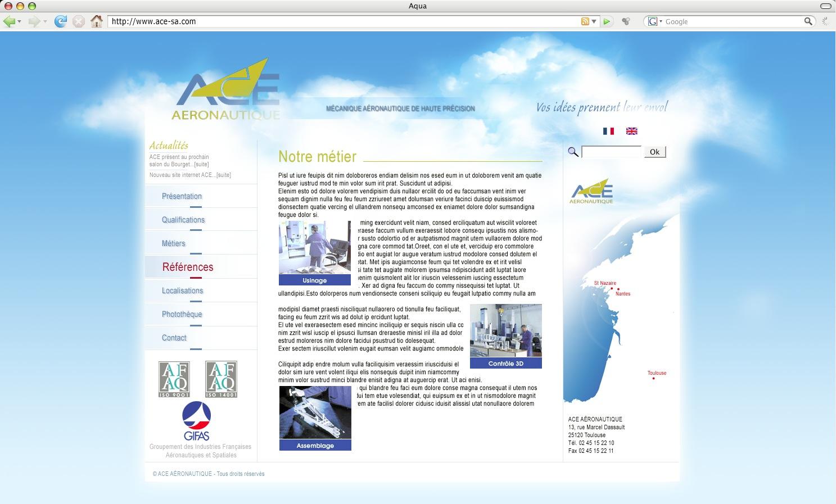This screenshot has height=504, width=836.
Task: Expand the address bar history dropdown
Action: coord(594,21)
